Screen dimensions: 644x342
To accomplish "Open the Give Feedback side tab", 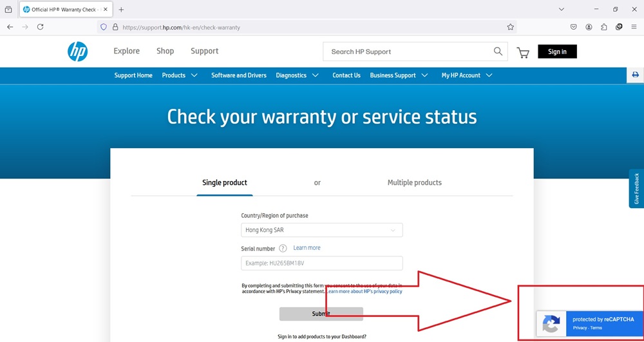I will pyautogui.click(x=636, y=189).
